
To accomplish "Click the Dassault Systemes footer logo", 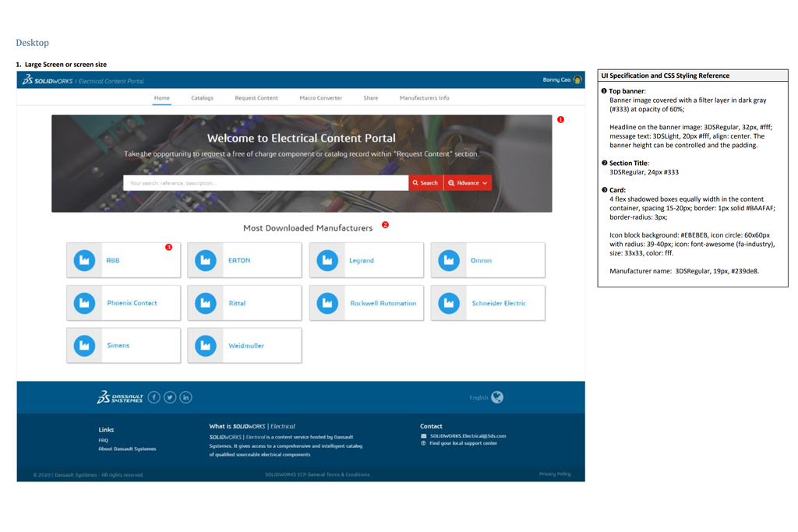I will tap(120, 397).
